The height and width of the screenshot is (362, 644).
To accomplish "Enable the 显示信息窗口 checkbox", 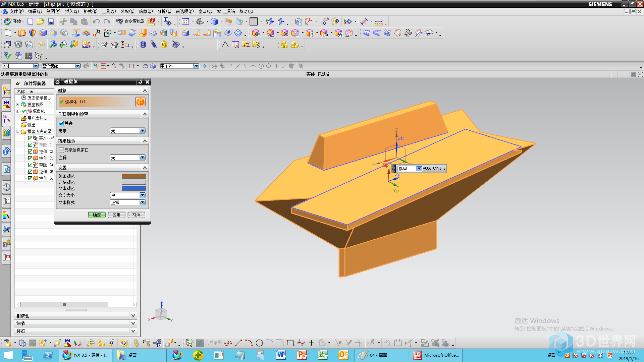I will [x=61, y=150].
